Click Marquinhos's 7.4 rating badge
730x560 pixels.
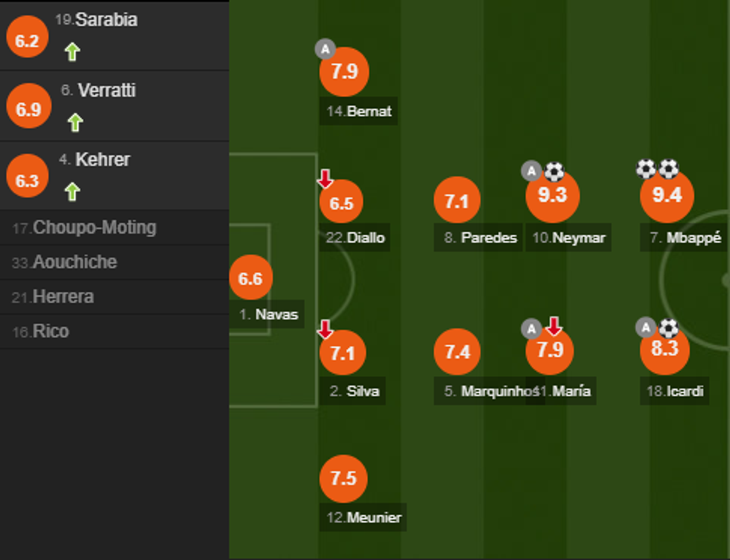tap(457, 352)
